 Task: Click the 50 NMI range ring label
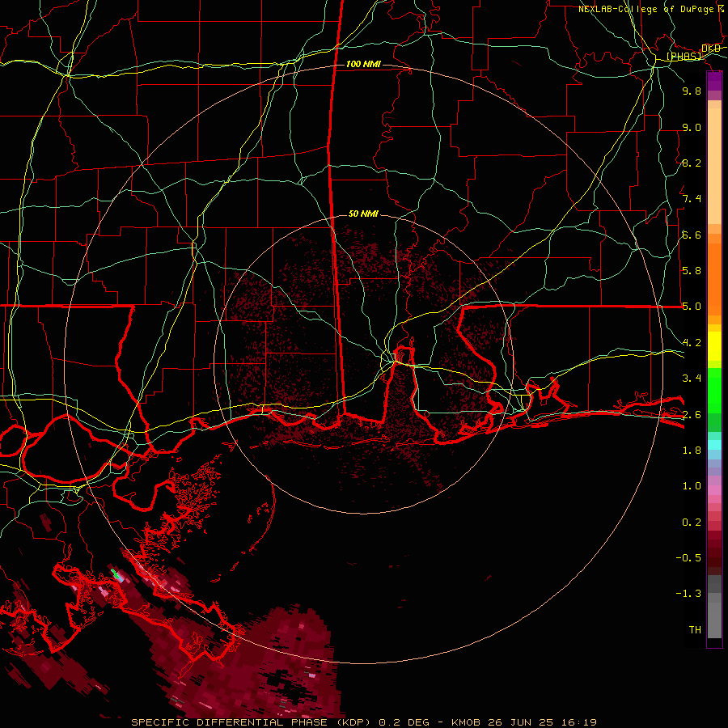tap(363, 214)
